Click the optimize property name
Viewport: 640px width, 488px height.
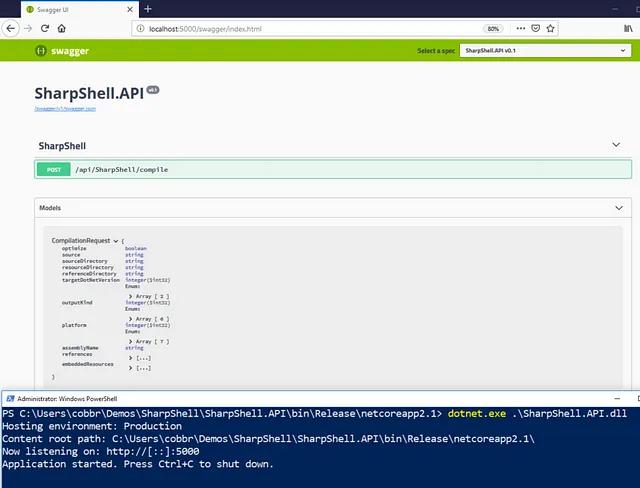coord(74,248)
